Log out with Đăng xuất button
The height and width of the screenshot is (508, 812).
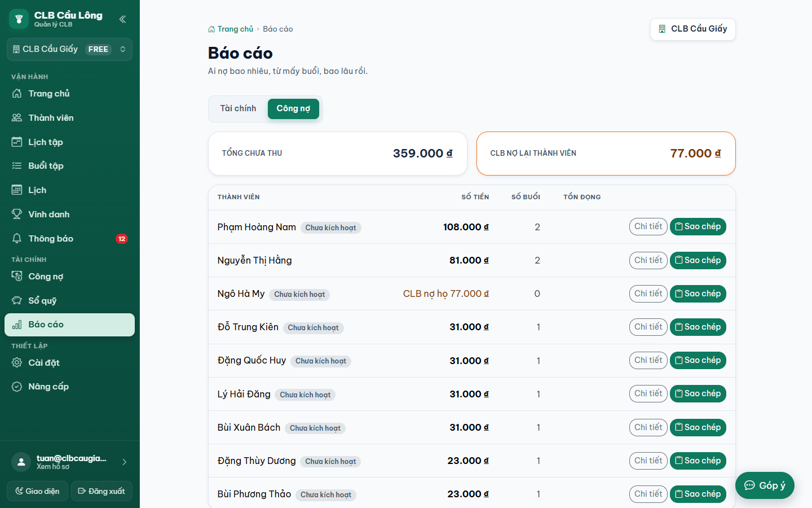101,491
